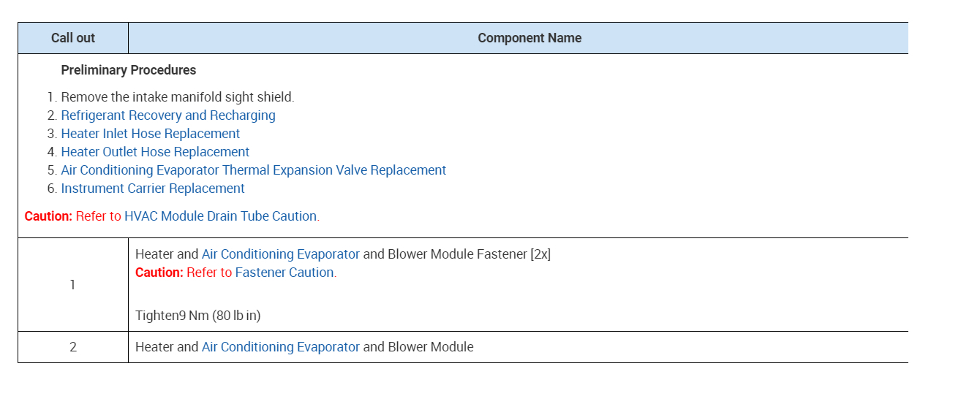Click the Component Name column header

[529, 38]
